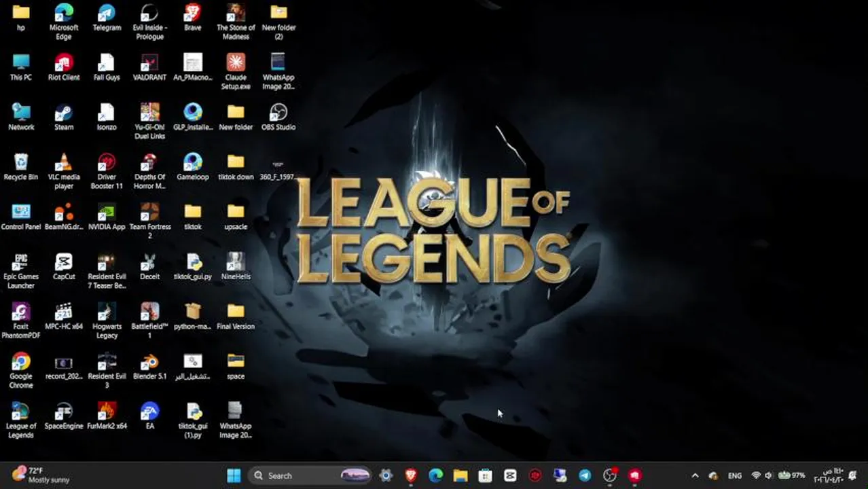Switch the ENG input language indicator
868x489 pixels.
pos(735,476)
